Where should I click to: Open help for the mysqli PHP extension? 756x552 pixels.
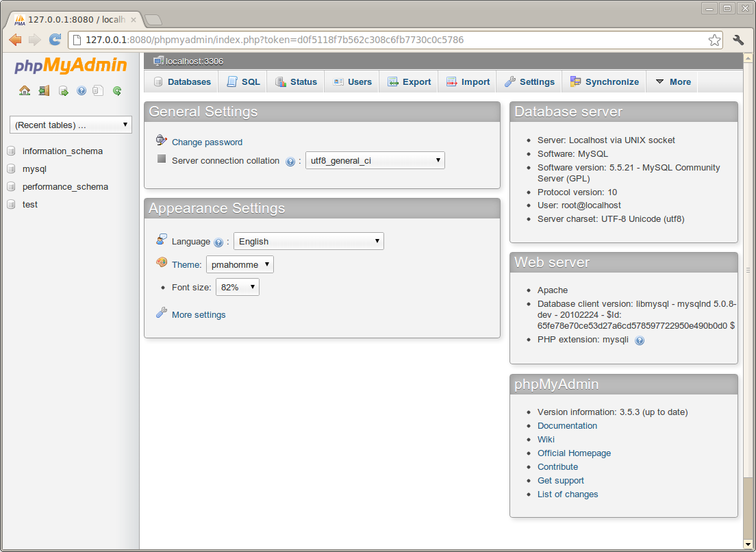pyautogui.click(x=640, y=340)
